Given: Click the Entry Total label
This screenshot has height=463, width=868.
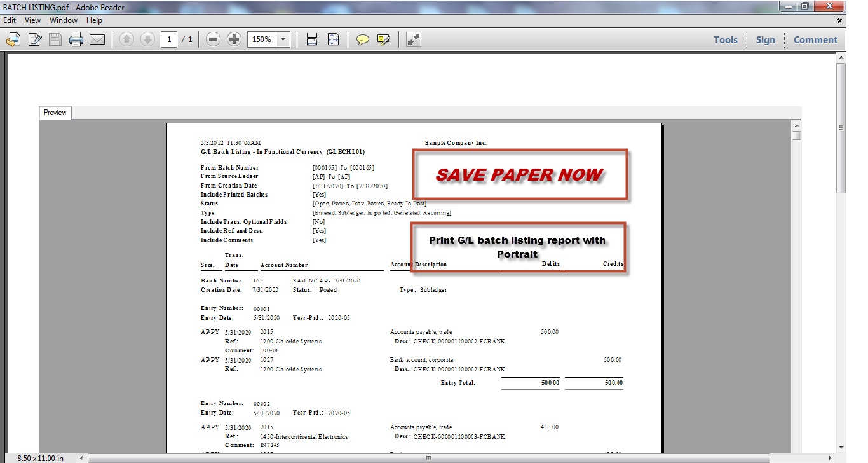Looking at the screenshot, I should click(x=458, y=383).
